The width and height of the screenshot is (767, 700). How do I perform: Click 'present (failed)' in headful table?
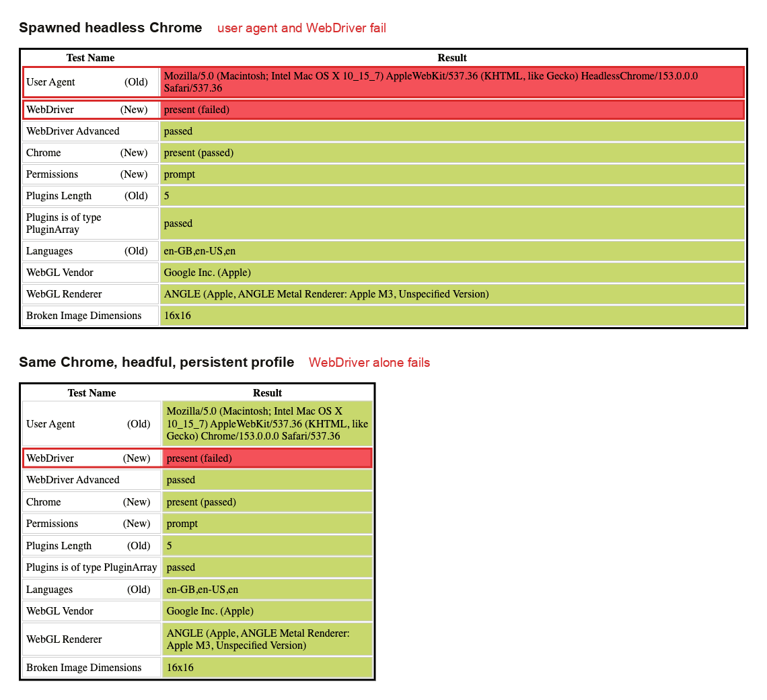click(267, 458)
